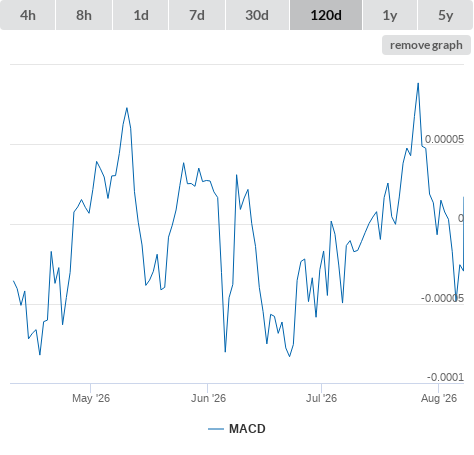The image size is (474, 455).
Task: Select the 8h time range tab
Action: (84, 15)
